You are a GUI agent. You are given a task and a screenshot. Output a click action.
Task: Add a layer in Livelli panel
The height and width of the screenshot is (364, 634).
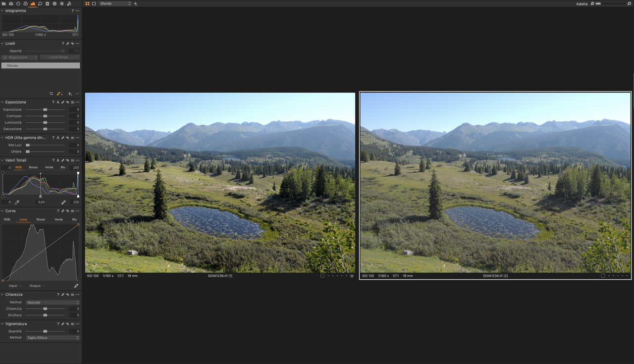[70, 94]
